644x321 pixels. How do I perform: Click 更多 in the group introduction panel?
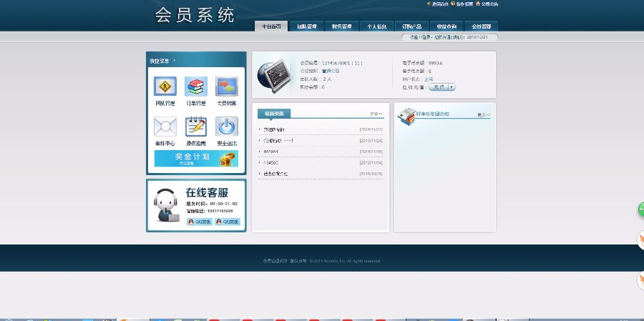pyautogui.click(x=484, y=115)
